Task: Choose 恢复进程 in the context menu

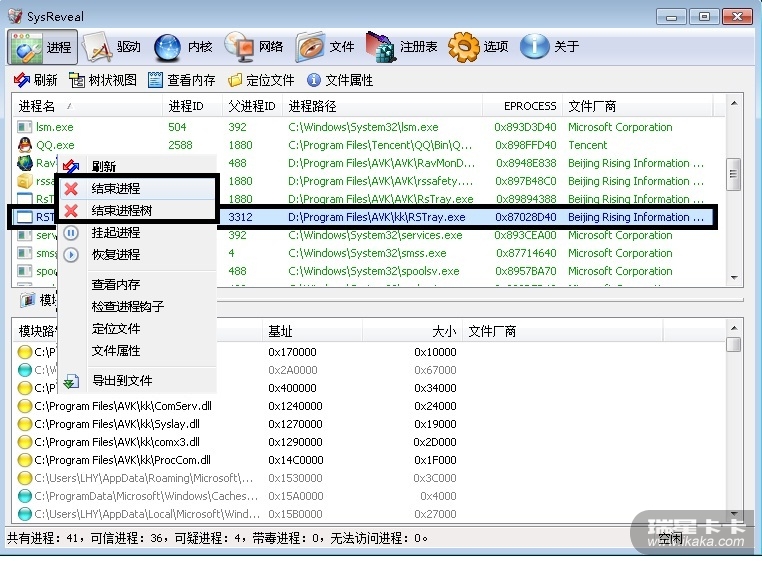Action: 137,255
